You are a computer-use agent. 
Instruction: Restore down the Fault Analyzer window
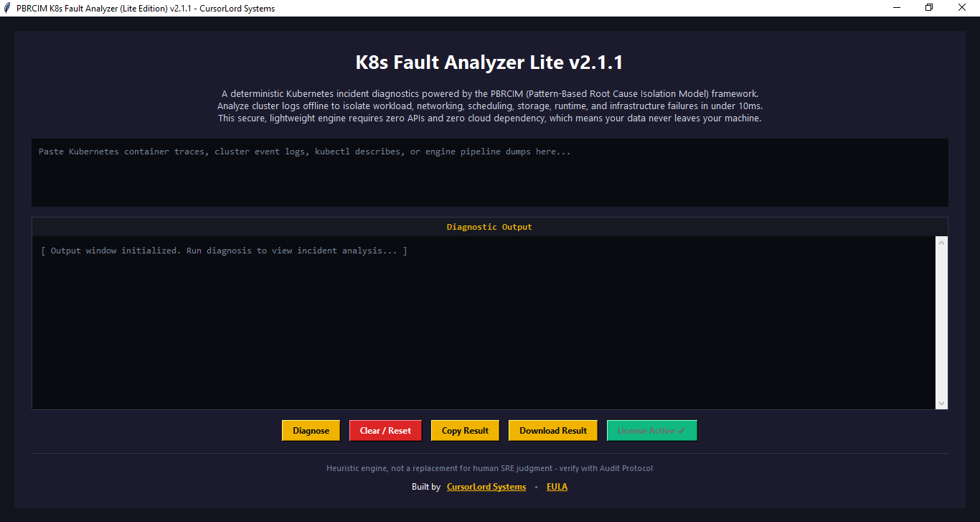929,8
